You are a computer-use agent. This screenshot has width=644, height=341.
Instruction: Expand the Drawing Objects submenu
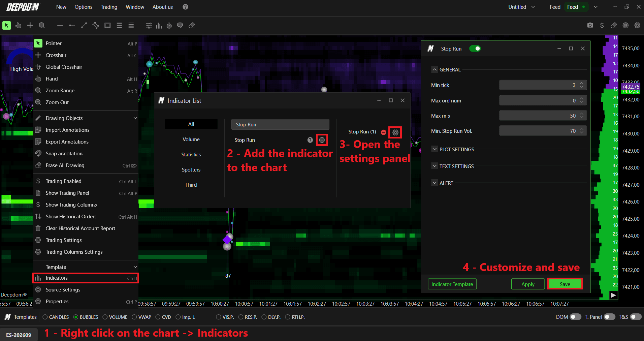[135, 118]
